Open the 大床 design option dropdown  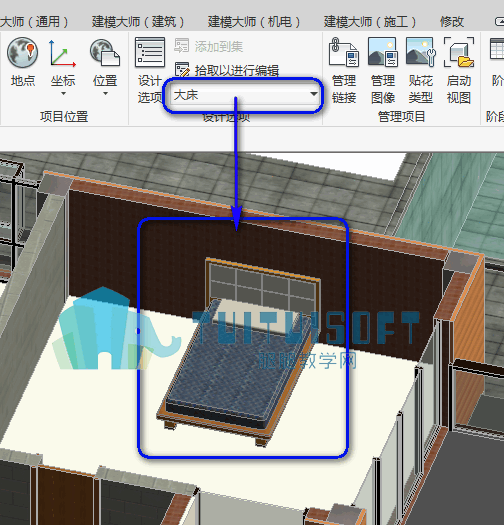pyautogui.click(x=245, y=95)
